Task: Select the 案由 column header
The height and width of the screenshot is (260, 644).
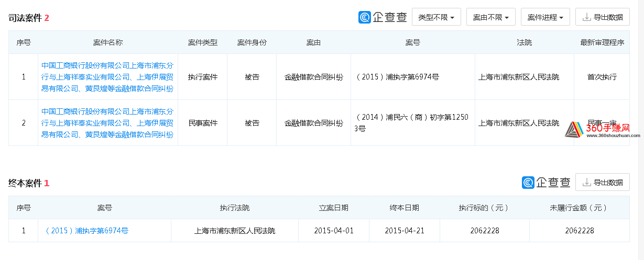Action: click(314, 42)
